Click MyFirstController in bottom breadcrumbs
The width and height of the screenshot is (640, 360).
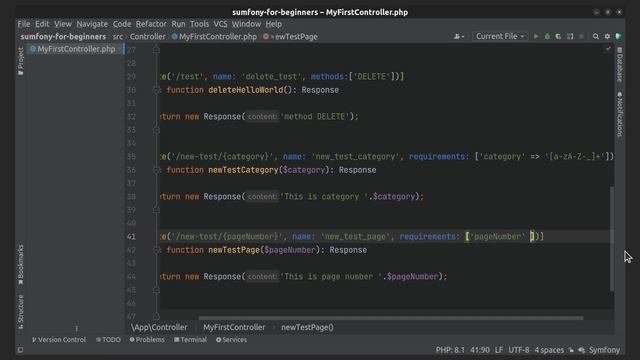tap(234, 327)
